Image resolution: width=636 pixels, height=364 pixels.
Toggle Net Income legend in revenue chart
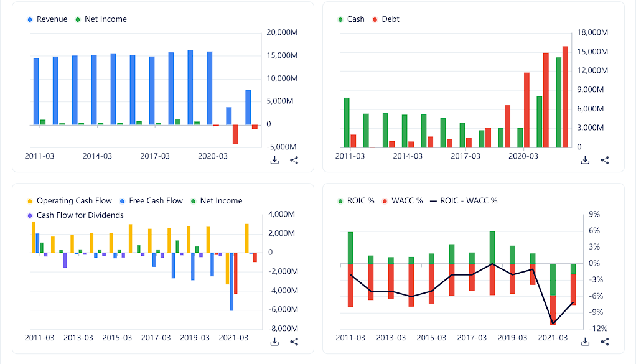[x=101, y=19]
